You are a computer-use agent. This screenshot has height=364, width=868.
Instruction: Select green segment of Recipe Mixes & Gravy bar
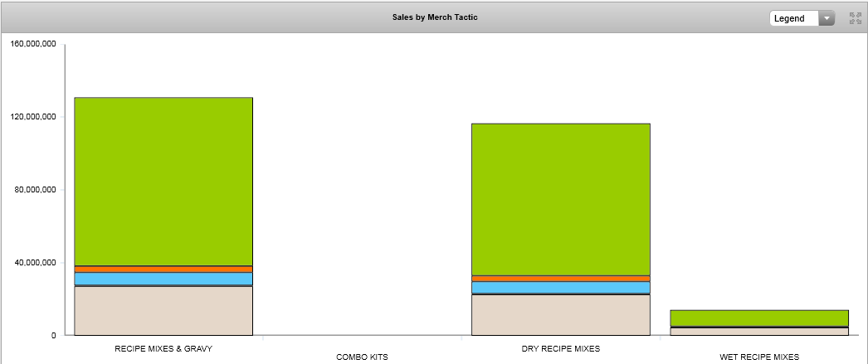(x=163, y=181)
